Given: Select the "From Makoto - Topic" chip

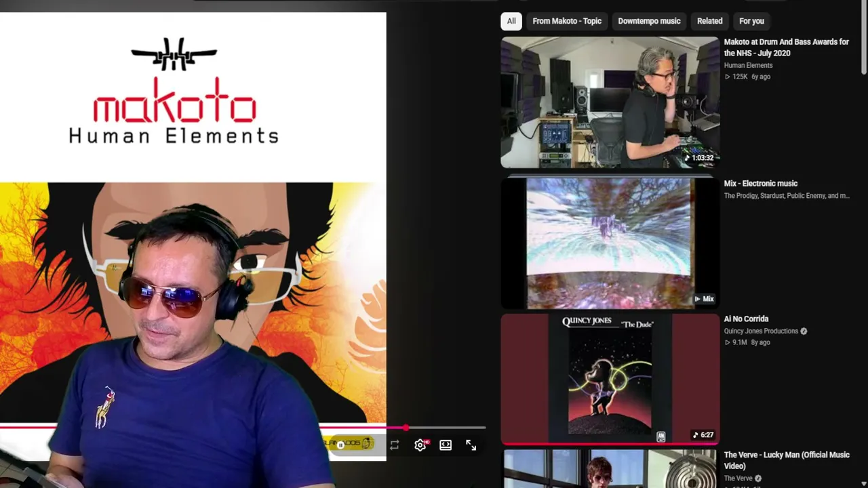Looking at the screenshot, I should click(567, 21).
